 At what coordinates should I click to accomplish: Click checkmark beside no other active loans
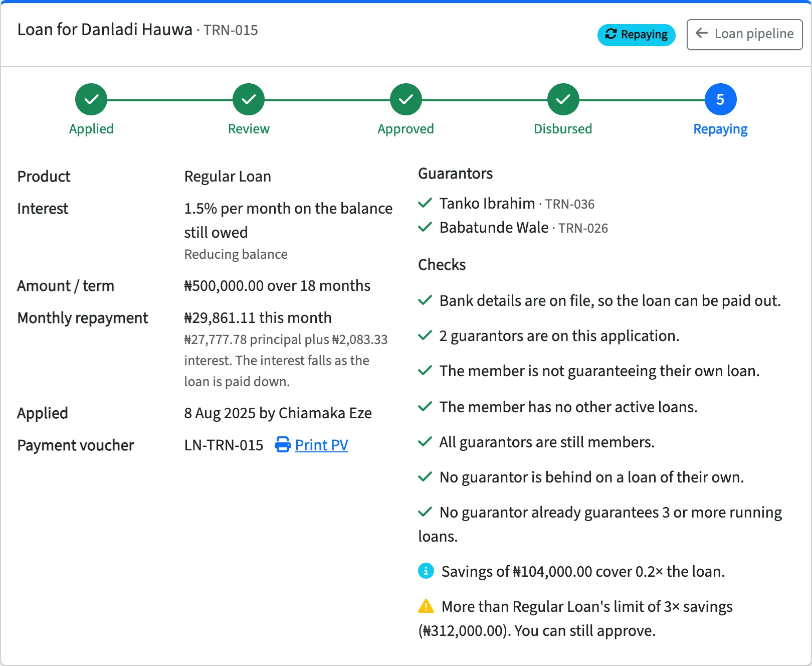425,407
